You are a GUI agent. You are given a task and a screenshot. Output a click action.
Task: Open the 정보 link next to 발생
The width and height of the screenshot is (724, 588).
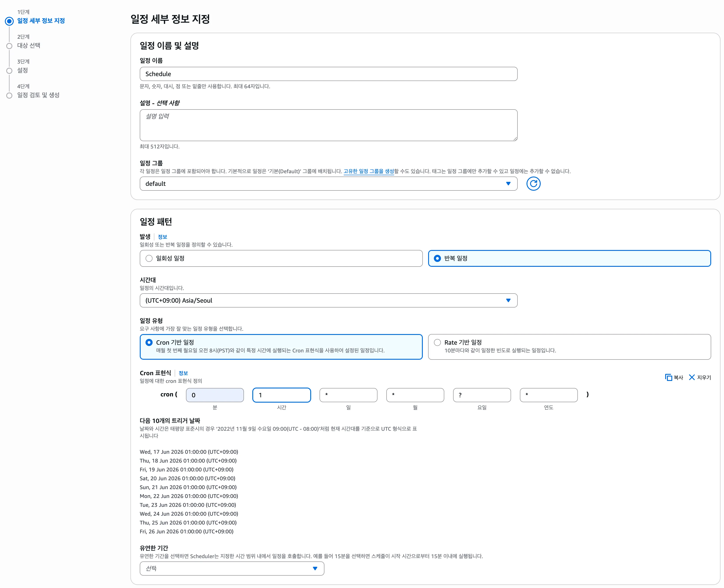163,237
